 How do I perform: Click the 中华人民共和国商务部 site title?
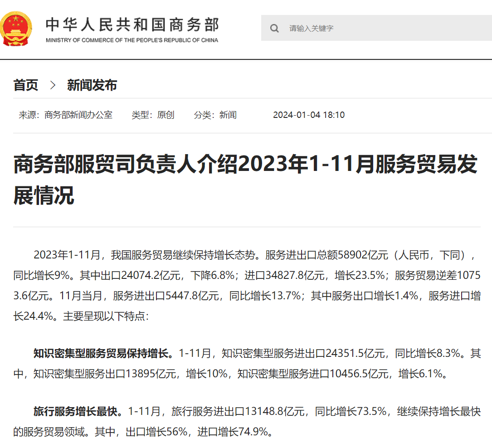coord(132,24)
